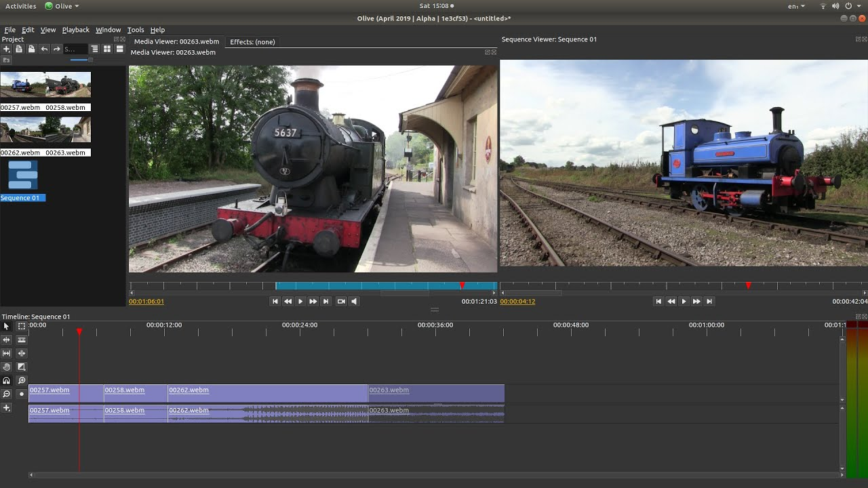Screen dimensions: 868x488
Task: Jump to start in the Media Viewer
Action: click(x=275, y=301)
